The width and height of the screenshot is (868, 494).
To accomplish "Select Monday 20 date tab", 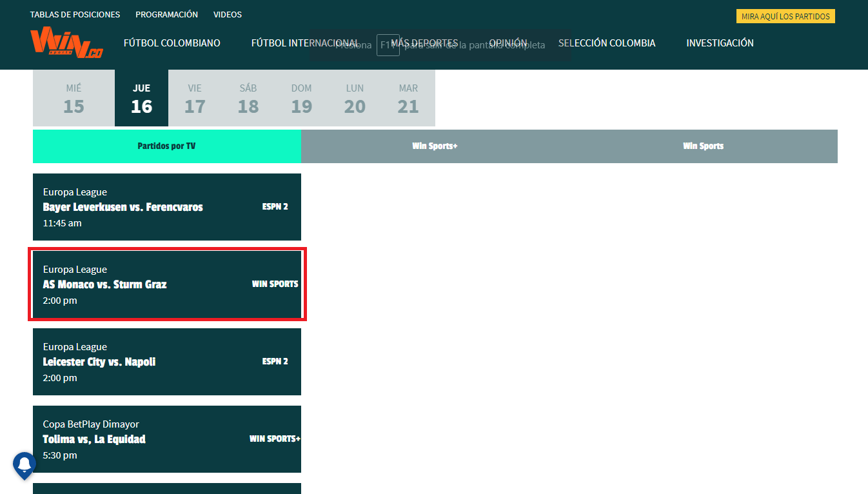I will pos(355,98).
